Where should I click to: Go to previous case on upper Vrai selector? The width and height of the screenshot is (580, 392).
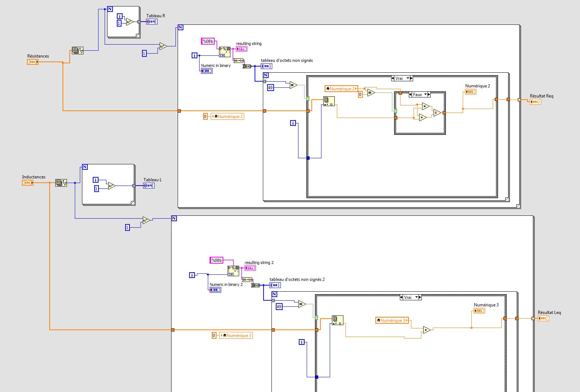click(x=393, y=78)
